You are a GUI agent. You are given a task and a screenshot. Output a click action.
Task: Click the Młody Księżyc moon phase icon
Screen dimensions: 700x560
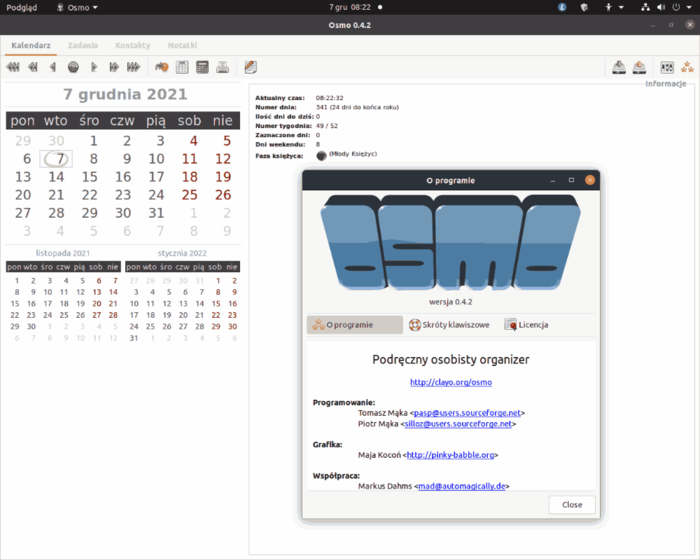pyautogui.click(x=321, y=155)
